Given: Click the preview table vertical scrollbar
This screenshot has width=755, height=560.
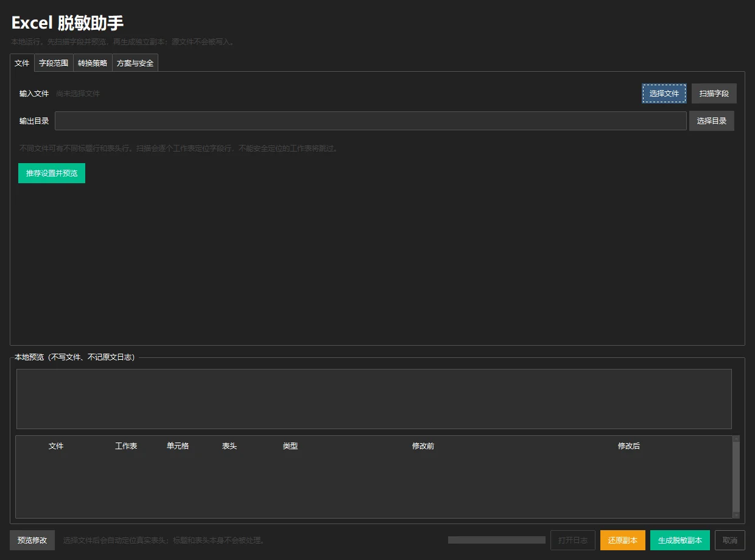Looking at the screenshot, I should 736,477.
